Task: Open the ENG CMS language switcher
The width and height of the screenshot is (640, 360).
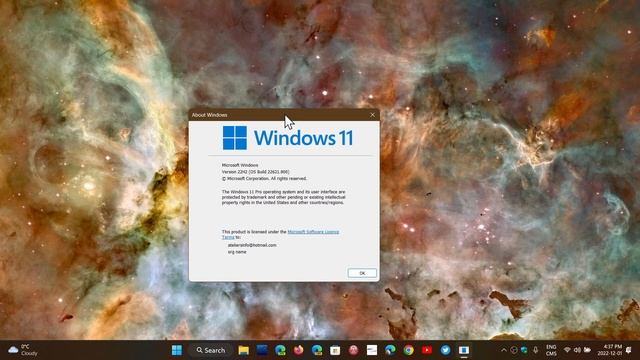Action: [x=551, y=350]
